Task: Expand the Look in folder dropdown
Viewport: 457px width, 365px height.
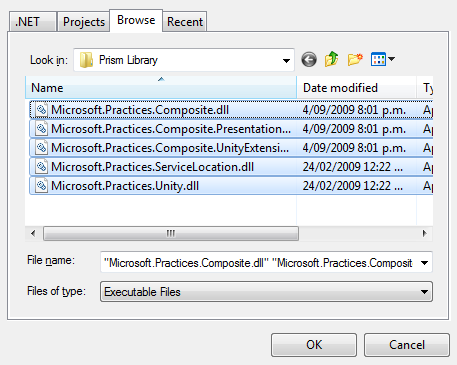Action: click(x=286, y=61)
